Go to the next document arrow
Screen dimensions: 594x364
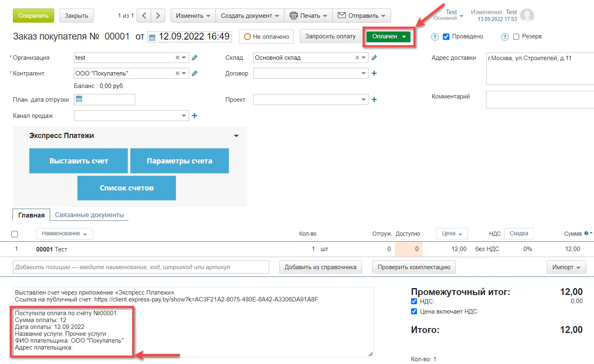tap(158, 16)
